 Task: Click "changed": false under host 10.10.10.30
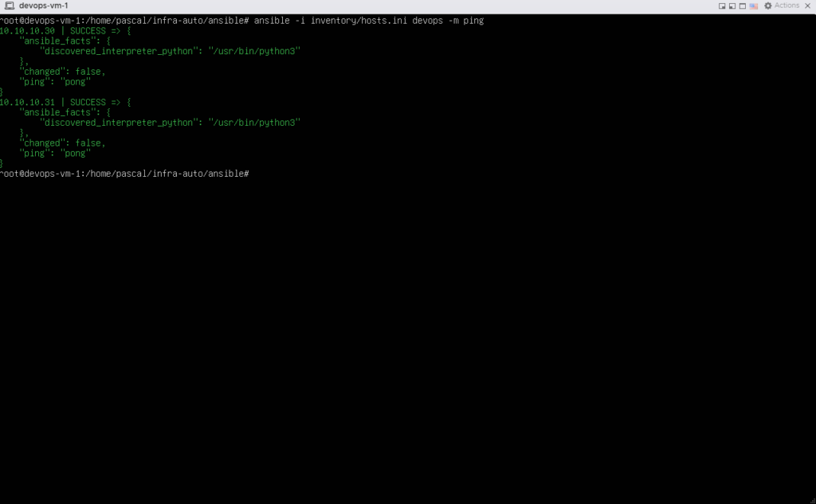pyautogui.click(x=62, y=72)
